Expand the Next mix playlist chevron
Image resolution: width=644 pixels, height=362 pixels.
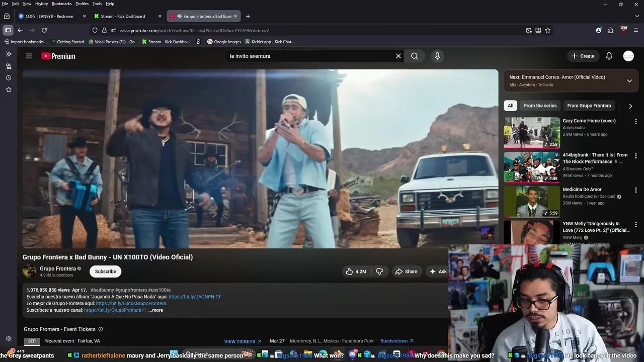click(629, 81)
